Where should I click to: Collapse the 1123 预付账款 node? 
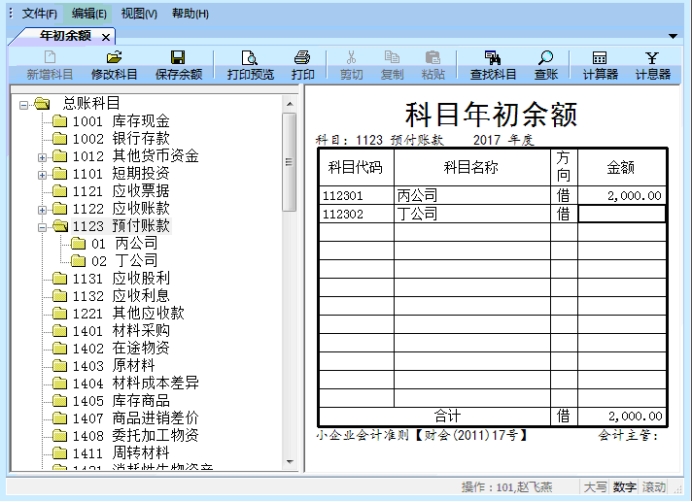coord(42,227)
